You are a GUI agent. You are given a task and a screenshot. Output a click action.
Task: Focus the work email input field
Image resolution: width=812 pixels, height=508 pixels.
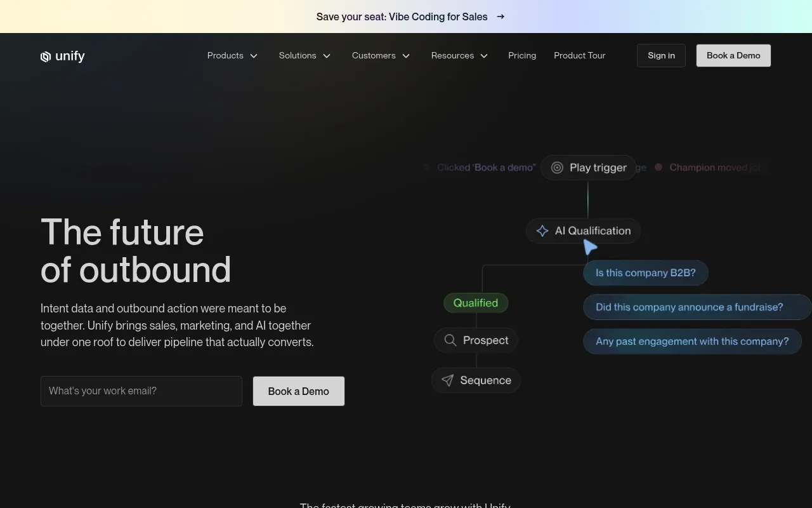(141, 391)
